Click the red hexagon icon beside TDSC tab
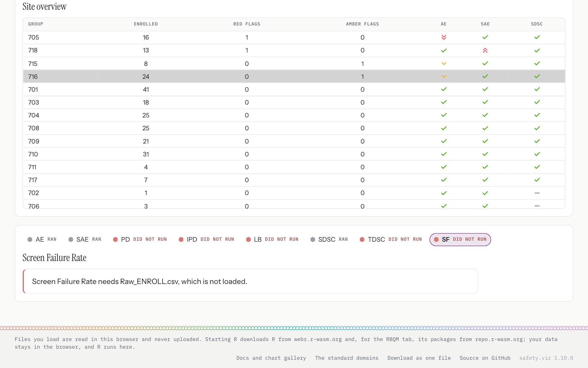 point(362,240)
